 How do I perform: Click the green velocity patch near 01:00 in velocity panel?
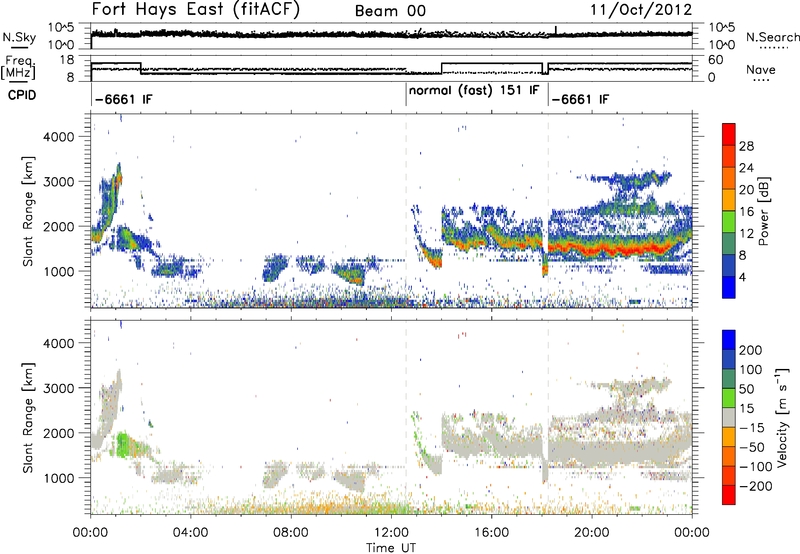[124, 445]
